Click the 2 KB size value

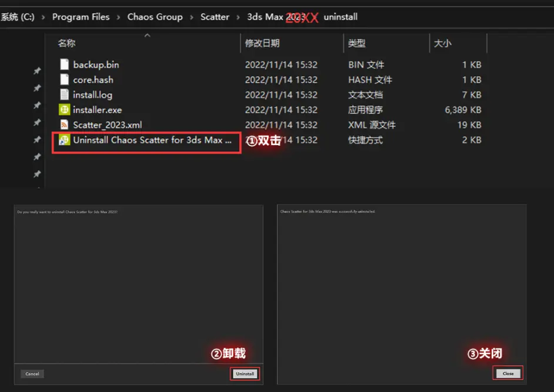[472, 140]
